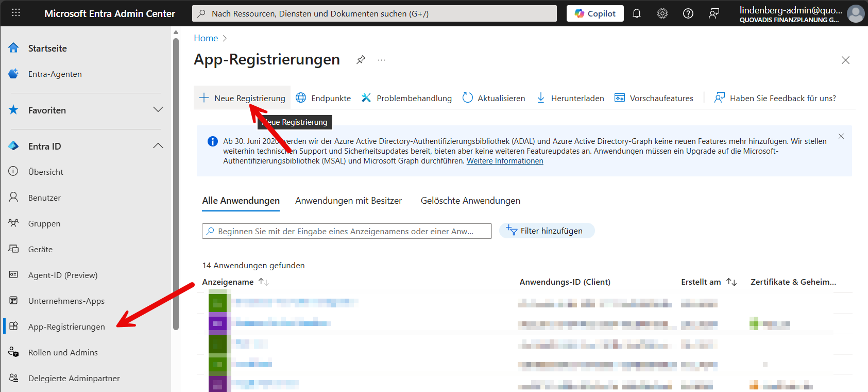Viewport: 868px width, 392px height.
Task: Sort by the Erstellt am column
Action: pyautogui.click(x=709, y=282)
